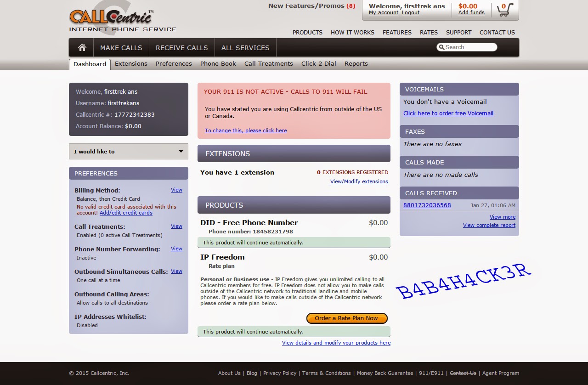The width and height of the screenshot is (588, 385).
Task: Select the Callcentric # 17772342383
Action: tap(135, 115)
